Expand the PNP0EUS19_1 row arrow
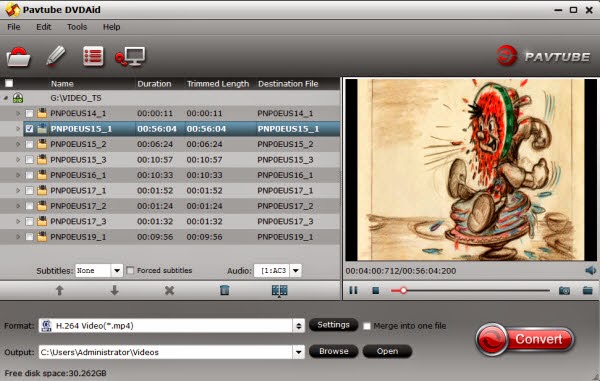Viewport: 600px width, 381px height. [x=18, y=237]
